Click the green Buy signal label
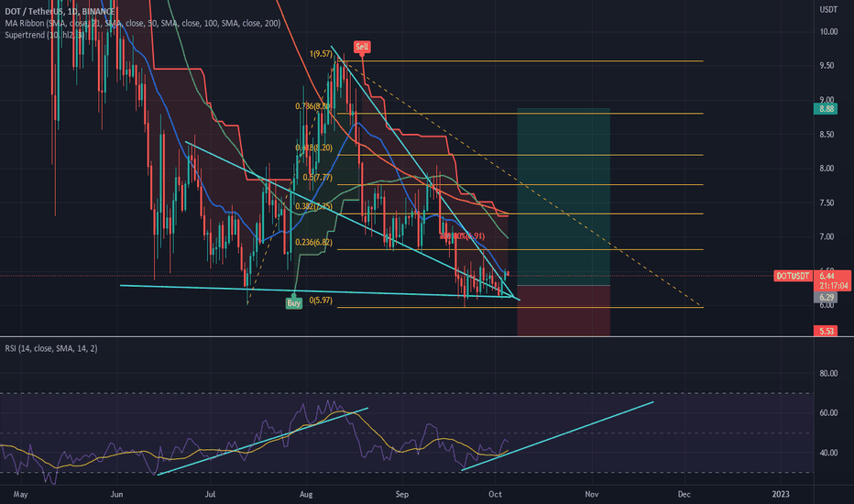Image resolution: width=854 pixels, height=504 pixels. [x=293, y=303]
